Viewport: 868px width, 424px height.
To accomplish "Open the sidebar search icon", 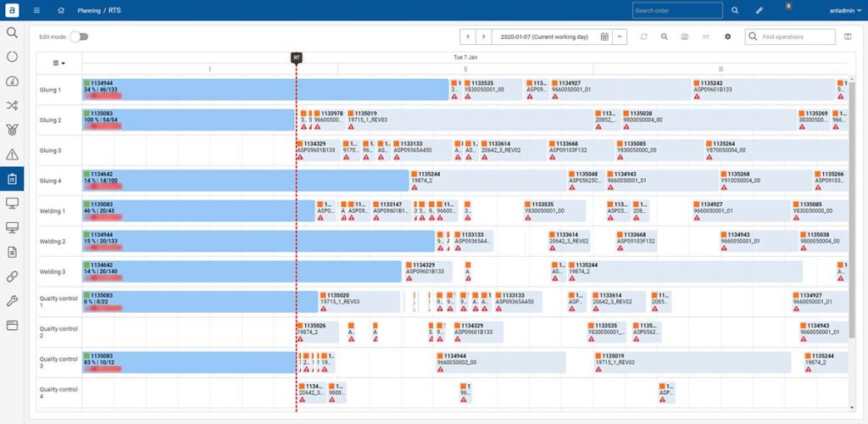I will point(12,32).
